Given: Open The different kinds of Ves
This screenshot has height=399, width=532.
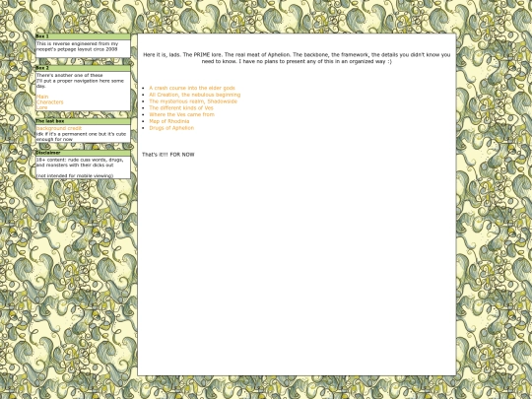Looking at the screenshot, I should [181, 108].
